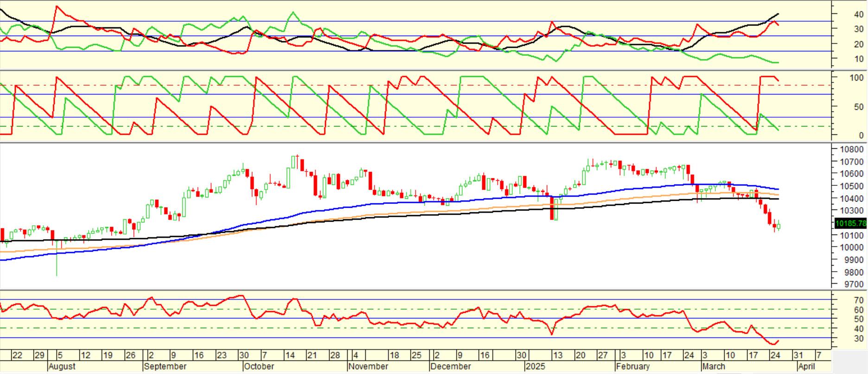Click the October month label
The width and height of the screenshot is (868, 374).
259,366
